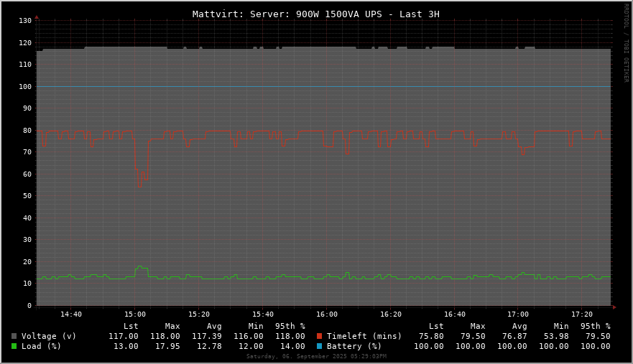The width and height of the screenshot is (633, 364).
Task: Click the red arrow at the x-axis end
Action: click(x=614, y=307)
